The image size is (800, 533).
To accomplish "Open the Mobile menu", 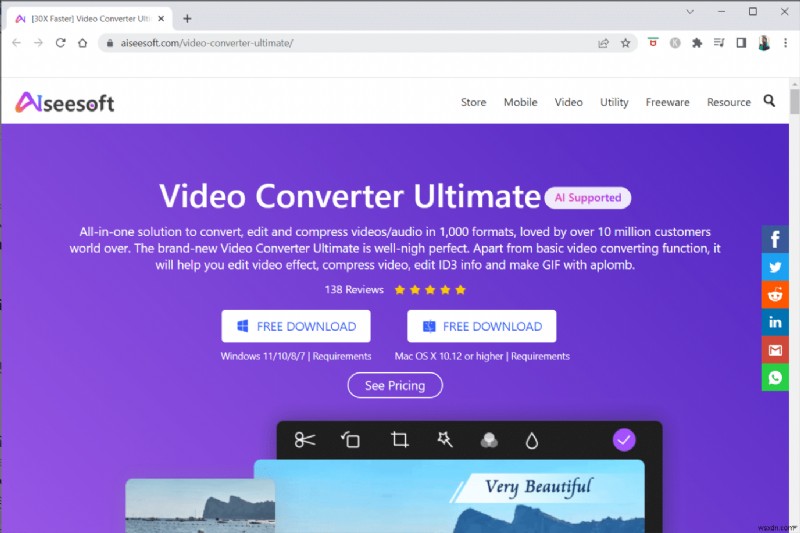I will 520,102.
